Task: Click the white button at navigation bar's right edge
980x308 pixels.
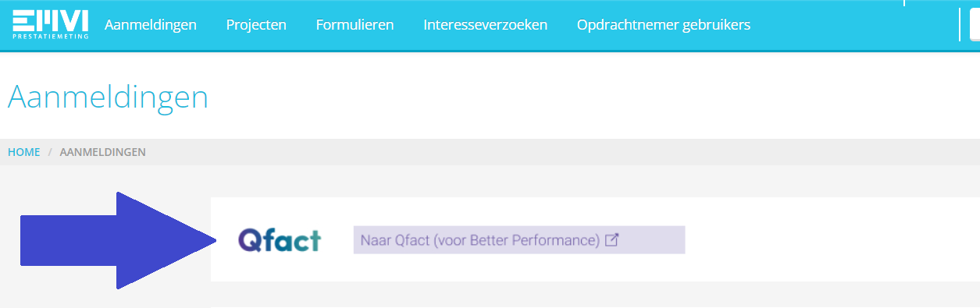Action: coord(975,24)
